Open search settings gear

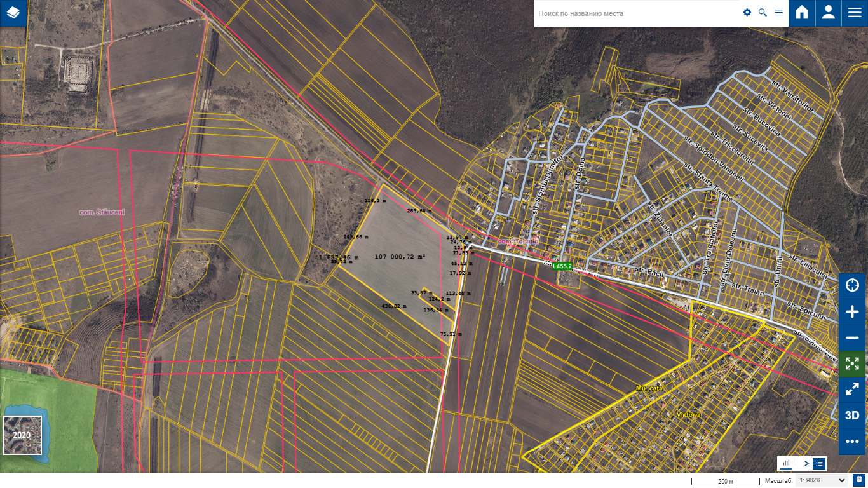(747, 13)
